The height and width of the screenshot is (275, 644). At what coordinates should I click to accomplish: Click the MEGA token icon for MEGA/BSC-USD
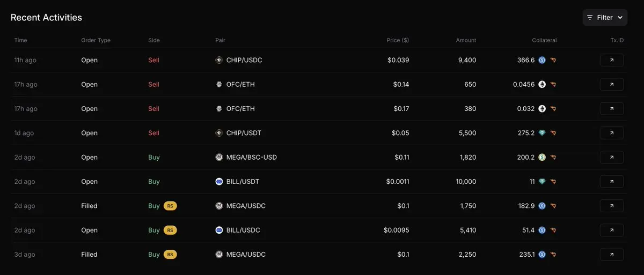[219, 157]
